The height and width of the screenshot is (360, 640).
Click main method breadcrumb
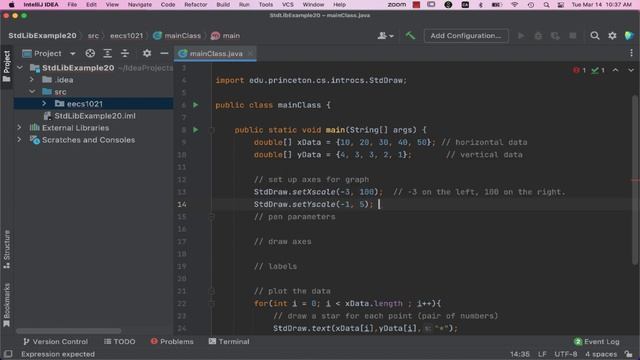point(225,36)
